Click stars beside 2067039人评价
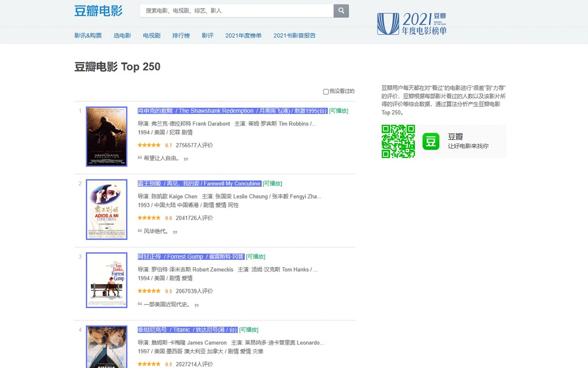Viewport: 588px width, 368px height. [149, 291]
